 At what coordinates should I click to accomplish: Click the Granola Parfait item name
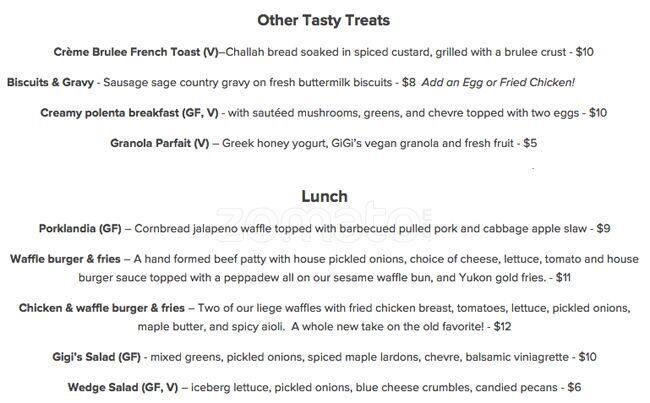(159, 143)
